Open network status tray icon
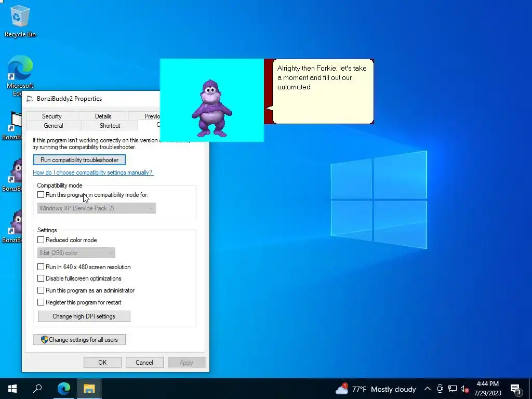Viewport: 532px width, 399px height. (453, 389)
